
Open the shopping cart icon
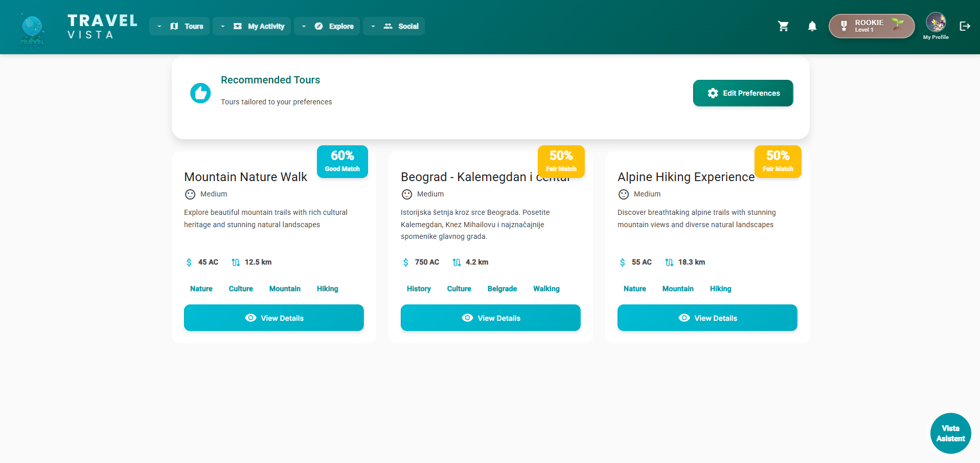783,26
